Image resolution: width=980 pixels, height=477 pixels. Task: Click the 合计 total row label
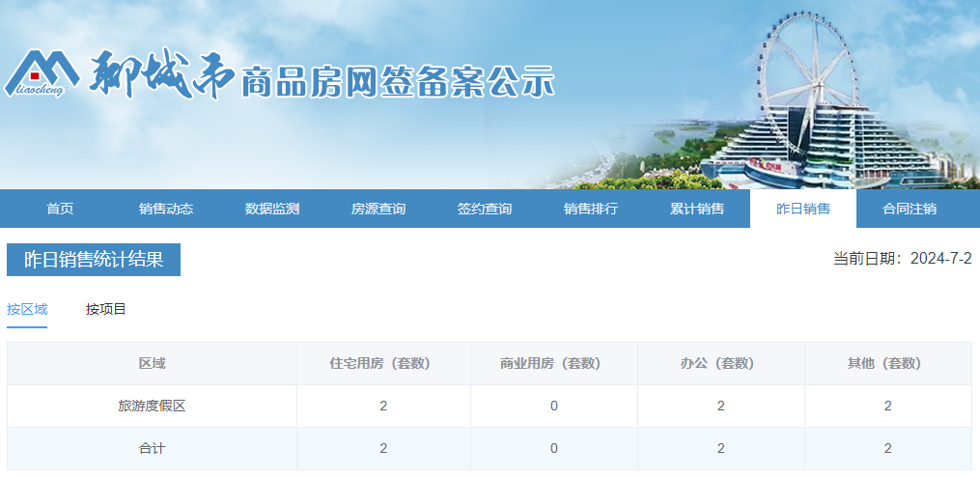(x=152, y=449)
